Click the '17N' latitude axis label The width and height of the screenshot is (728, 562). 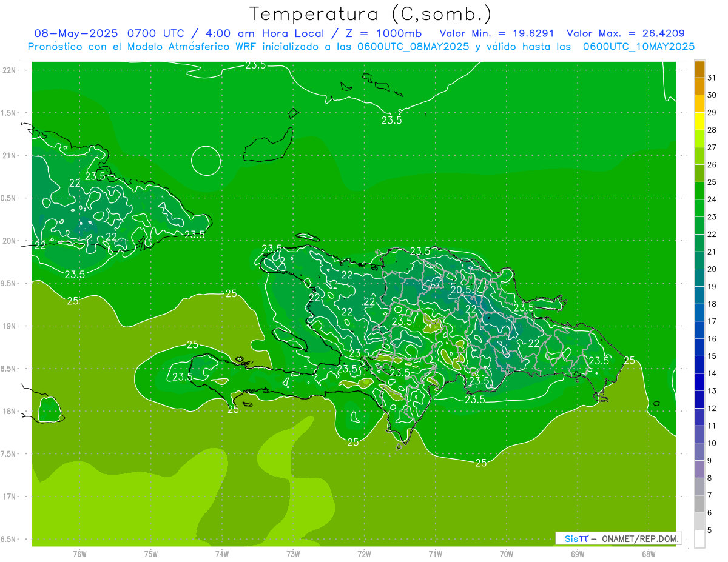pos(9,497)
